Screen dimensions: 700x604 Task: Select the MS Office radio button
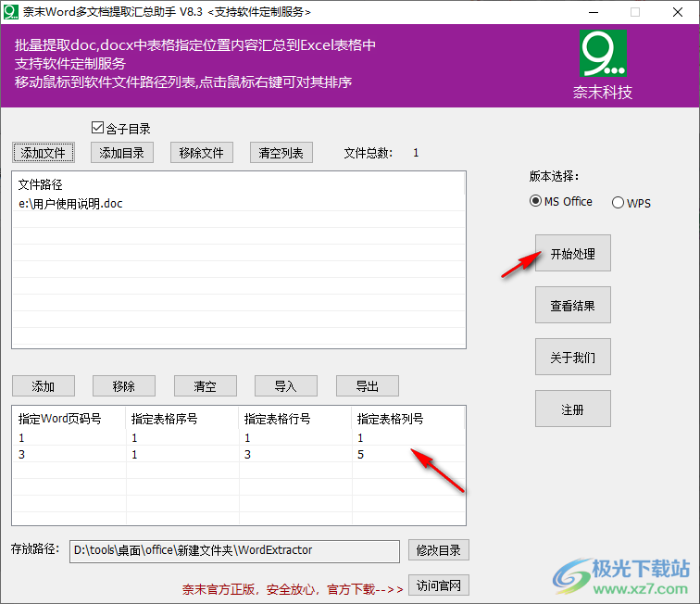535,201
